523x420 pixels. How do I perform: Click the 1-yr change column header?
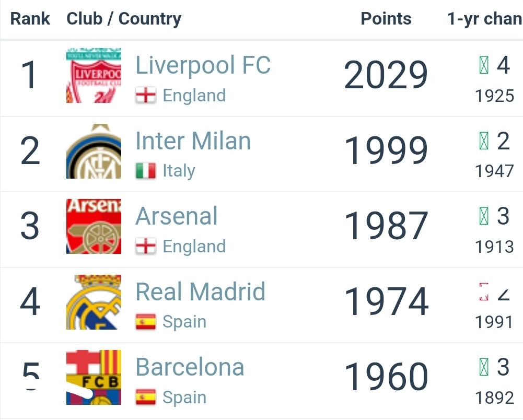point(484,19)
